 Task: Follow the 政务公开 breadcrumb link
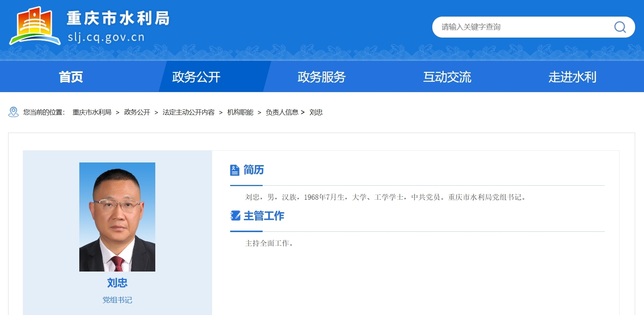click(137, 112)
